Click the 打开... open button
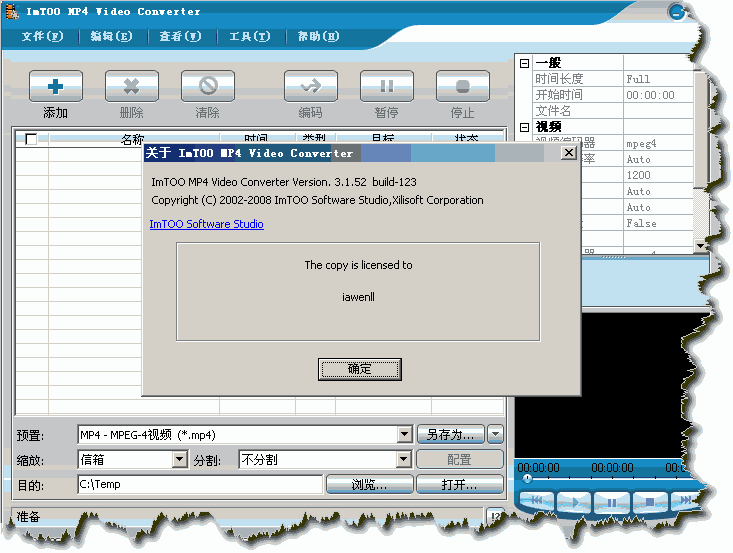Image resolution: width=733 pixels, height=553 pixels. point(460,484)
